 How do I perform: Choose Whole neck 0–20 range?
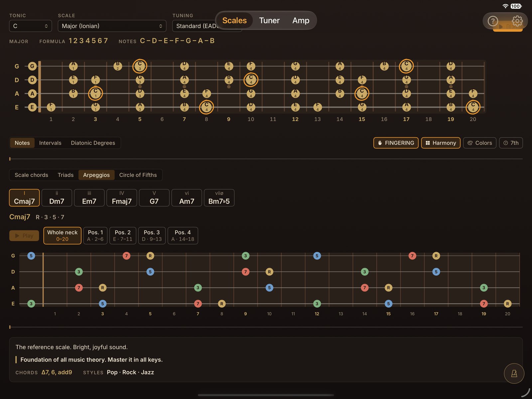62,236
